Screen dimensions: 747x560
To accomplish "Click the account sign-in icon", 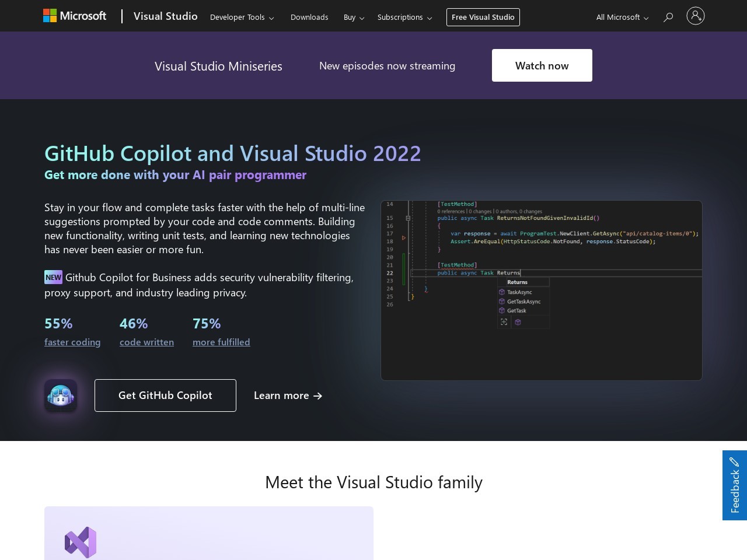I will 696,16.
